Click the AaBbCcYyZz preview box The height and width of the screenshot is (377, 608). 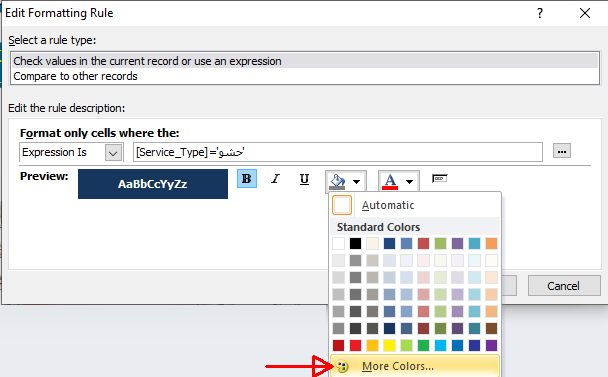point(153,184)
